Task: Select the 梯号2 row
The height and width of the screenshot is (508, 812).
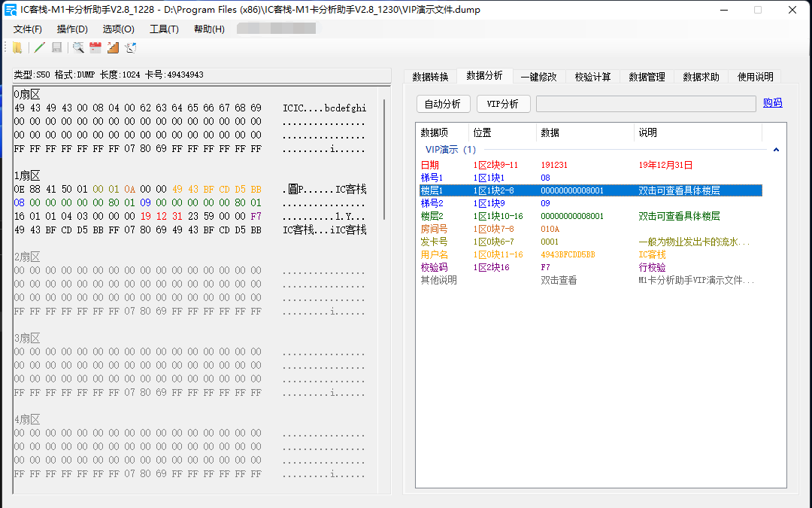Action: pyautogui.click(x=590, y=203)
